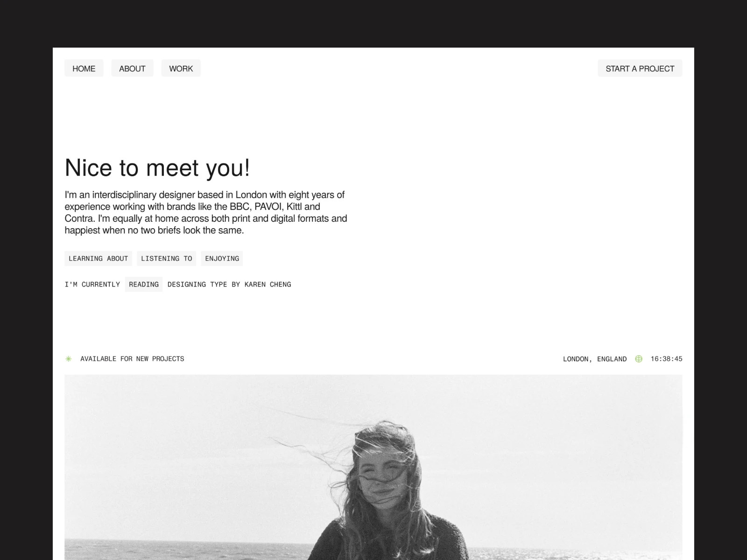Screen dimensions: 747x560
Task: Click the portrait photo of woman
Action: coord(373,467)
